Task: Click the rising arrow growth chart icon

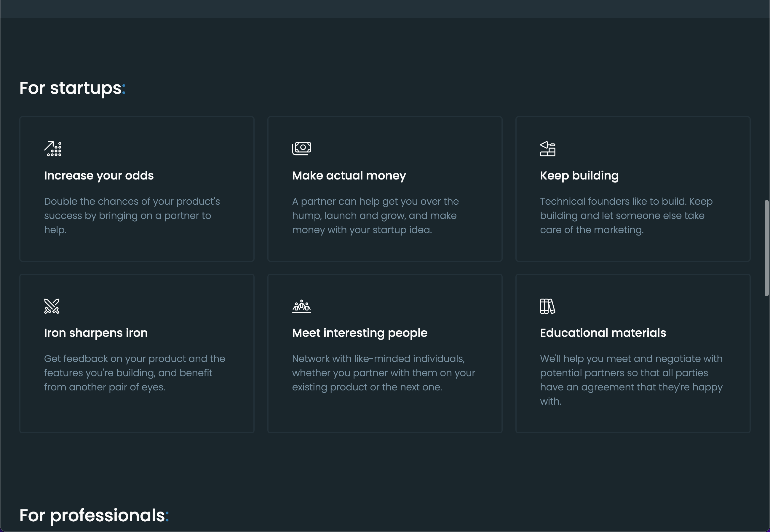Action: tap(53, 149)
